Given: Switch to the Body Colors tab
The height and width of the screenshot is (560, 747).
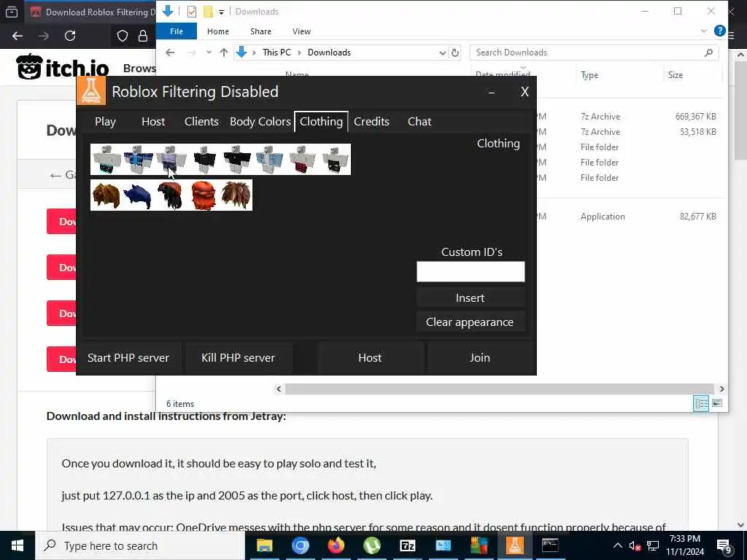Looking at the screenshot, I should 260,122.
